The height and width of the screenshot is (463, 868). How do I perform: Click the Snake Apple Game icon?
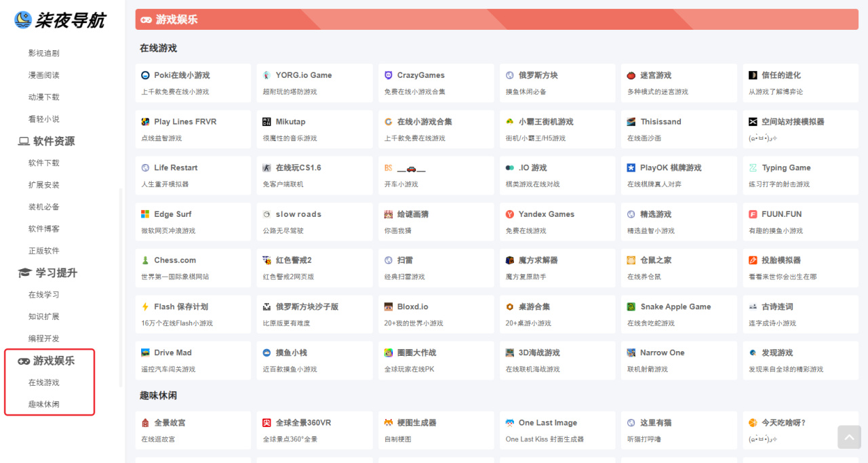631,307
